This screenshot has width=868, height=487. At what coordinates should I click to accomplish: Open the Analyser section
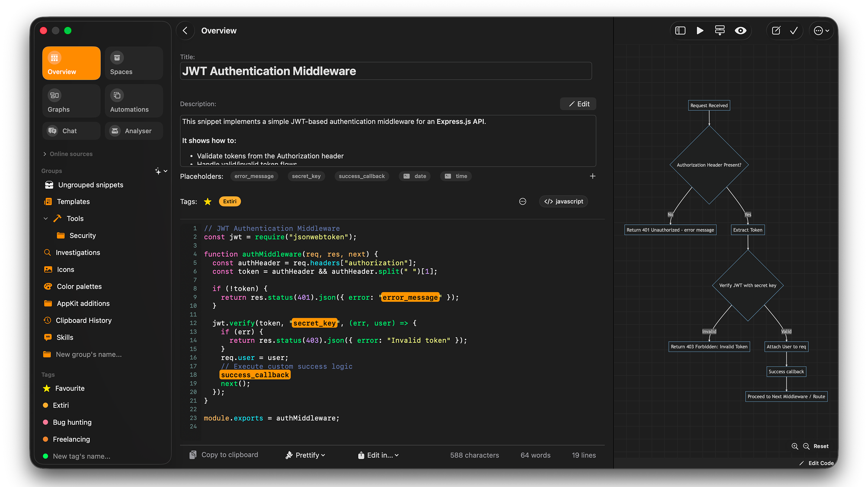134,131
